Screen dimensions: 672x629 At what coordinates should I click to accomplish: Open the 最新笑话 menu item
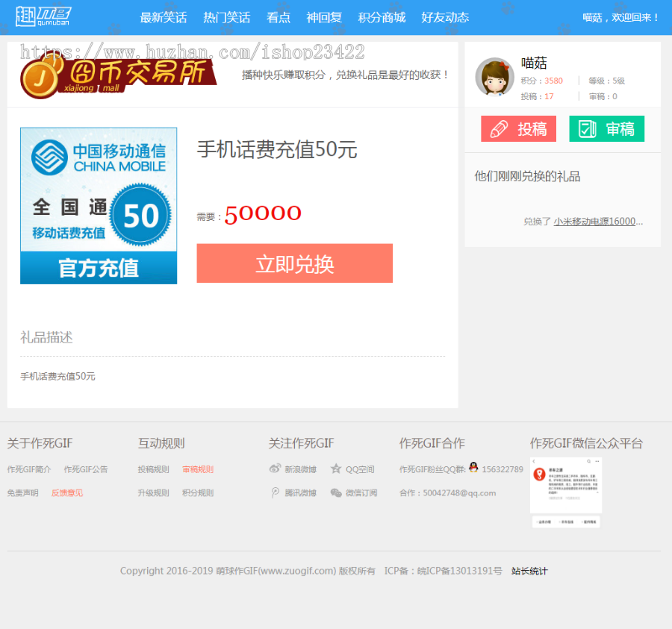pos(164,18)
